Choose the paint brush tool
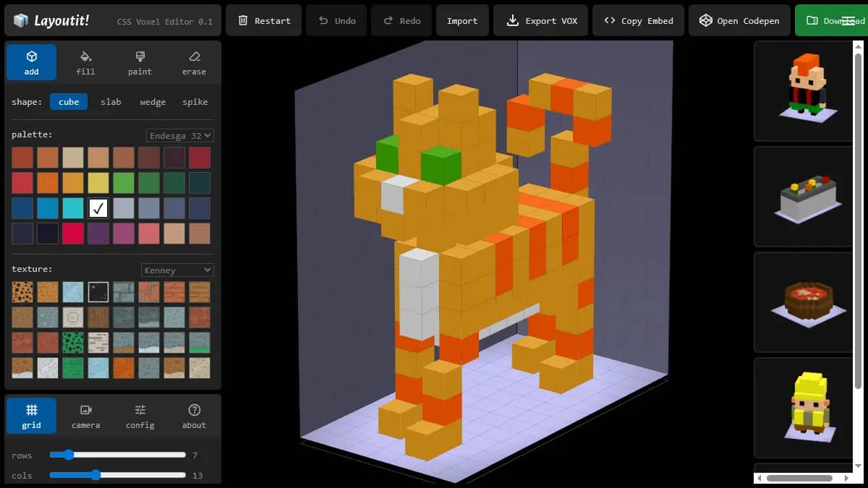Image resolution: width=868 pixels, height=488 pixels. pyautogui.click(x=140, y=62)
